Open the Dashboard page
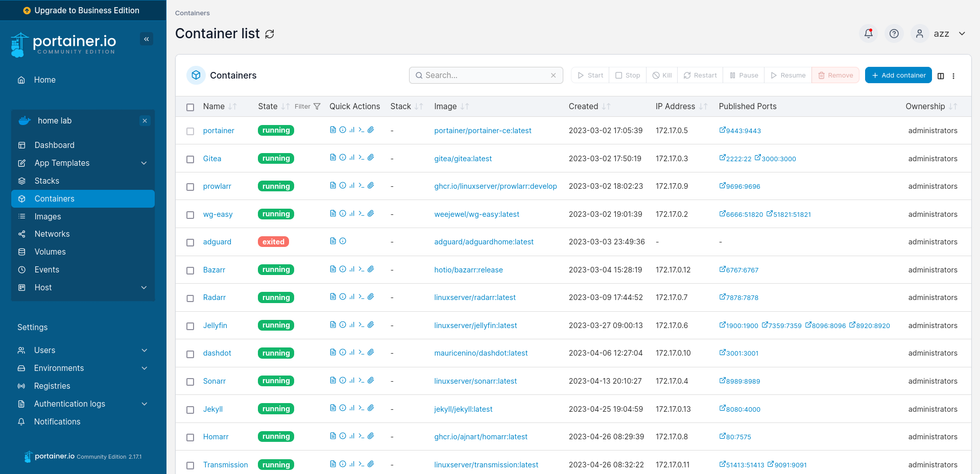This screenshot has height=474, width=980. pos(83,145)
